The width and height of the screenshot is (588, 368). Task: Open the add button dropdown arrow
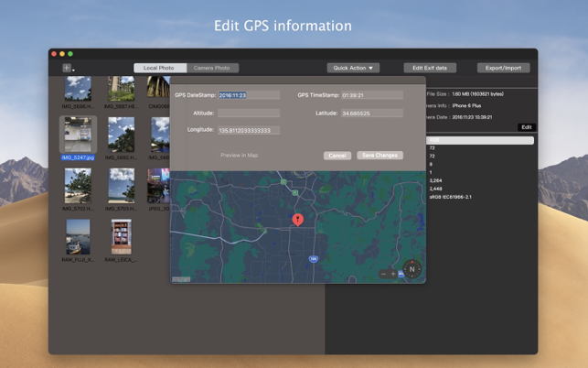73,70
